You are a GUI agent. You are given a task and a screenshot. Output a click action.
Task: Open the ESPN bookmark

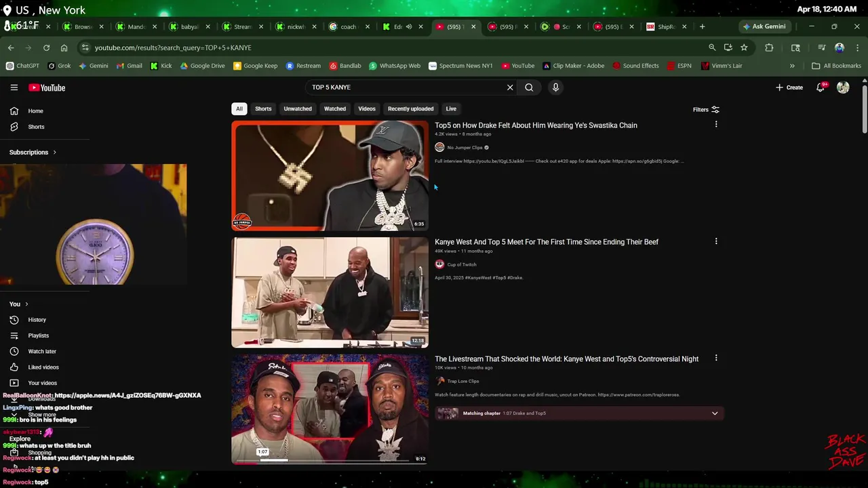click(x=679, y=66)
